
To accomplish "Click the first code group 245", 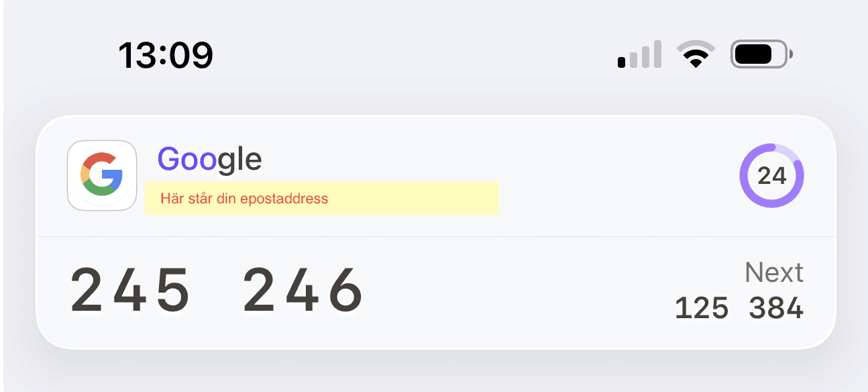I will coord(130,290).
